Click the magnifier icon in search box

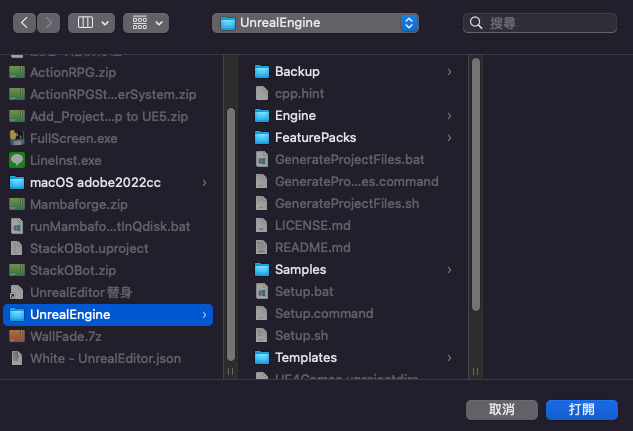click(x=476, y=23)
